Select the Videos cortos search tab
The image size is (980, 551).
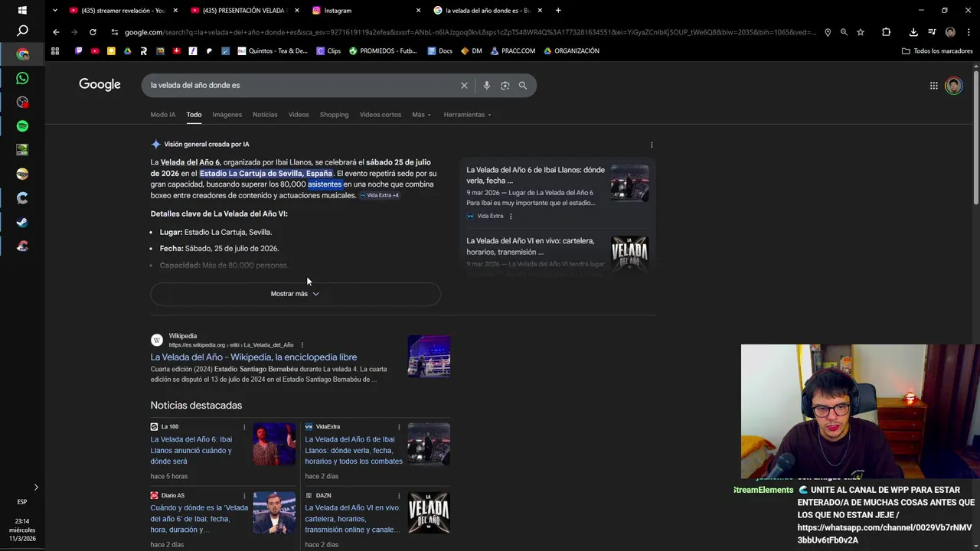[x=381, y=115]
